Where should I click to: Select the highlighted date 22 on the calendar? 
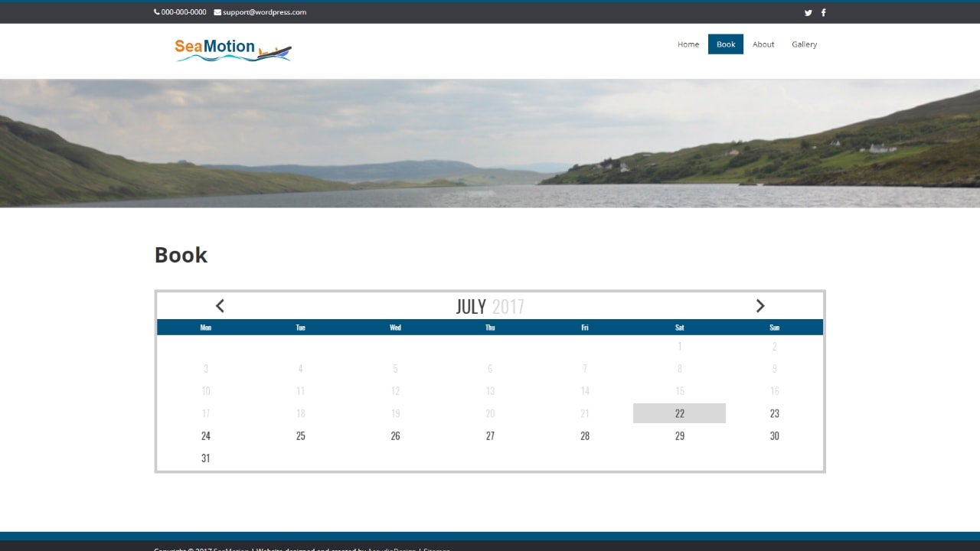point(679,413)
